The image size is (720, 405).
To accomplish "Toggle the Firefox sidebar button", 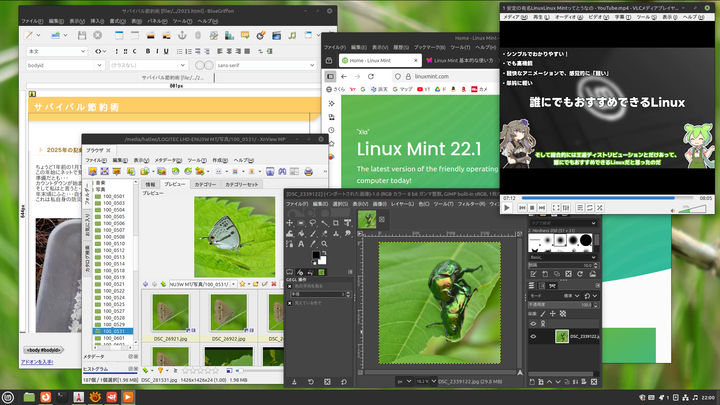I will pyautogui.click(x=330, y=76).
